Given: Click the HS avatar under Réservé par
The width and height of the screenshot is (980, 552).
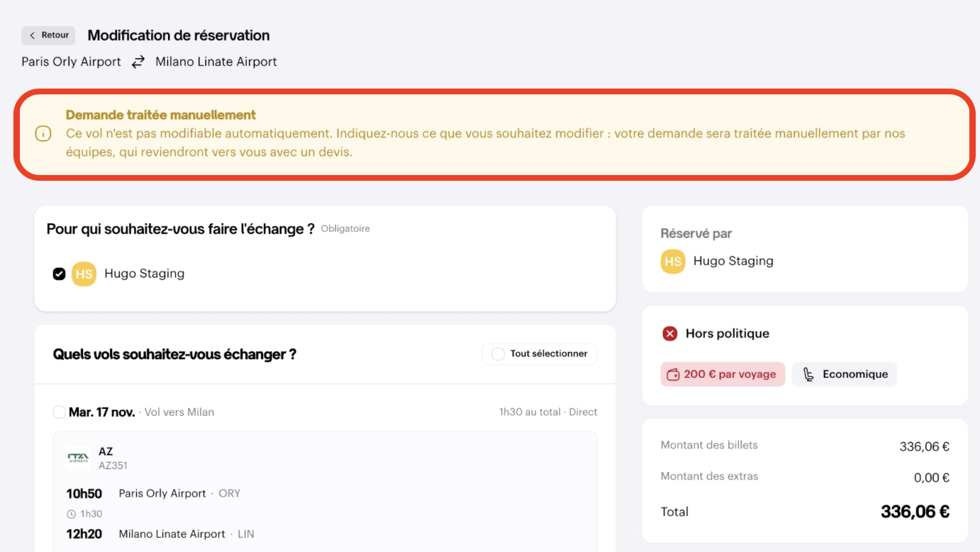Looking at the screenshot, I should tap(673, 261).
